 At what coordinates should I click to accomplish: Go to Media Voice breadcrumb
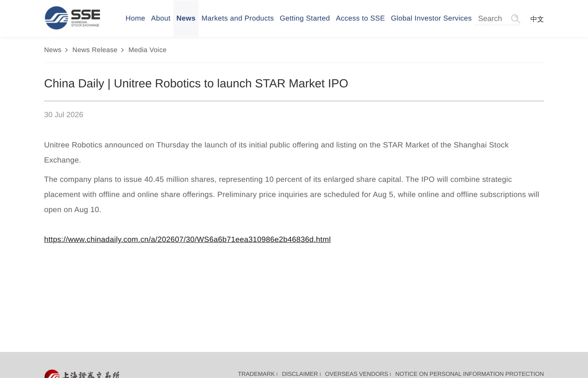pyautogui.click(x=147, y=50)
